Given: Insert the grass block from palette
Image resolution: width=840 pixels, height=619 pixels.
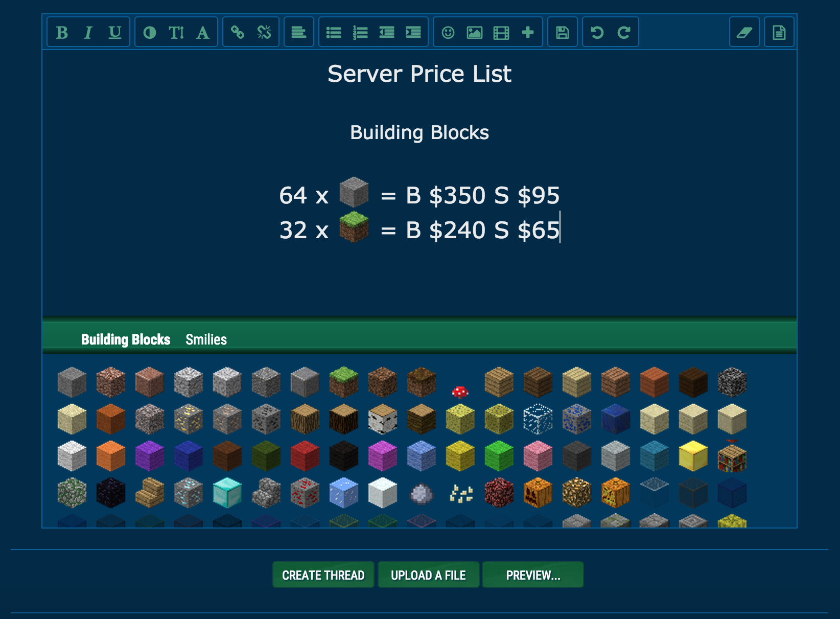Looking at the screenshot, I should [x=344, y=382].
